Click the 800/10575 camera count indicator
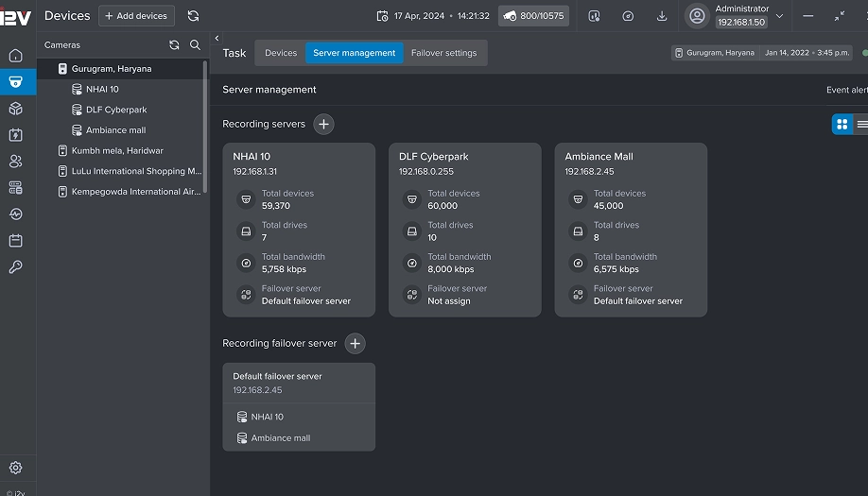Image resolution: width=868 pixels, height=496 pixels. coord(533,16)
